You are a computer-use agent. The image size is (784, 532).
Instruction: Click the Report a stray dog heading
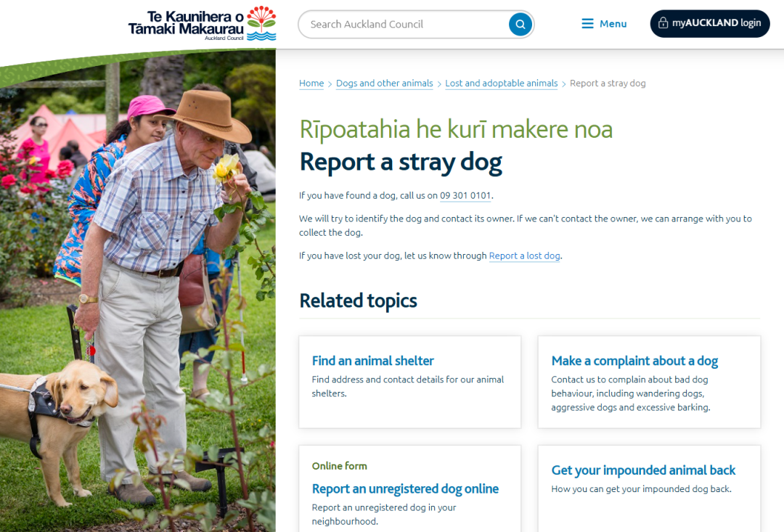[x=401, y=162]
